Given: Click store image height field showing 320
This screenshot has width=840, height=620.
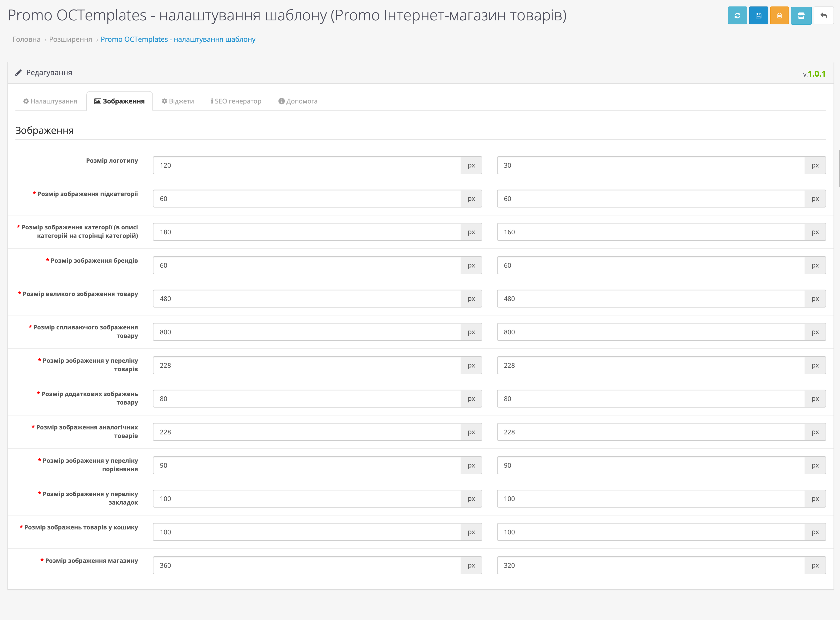Looking at the screenshot, I should click(651, 566).
